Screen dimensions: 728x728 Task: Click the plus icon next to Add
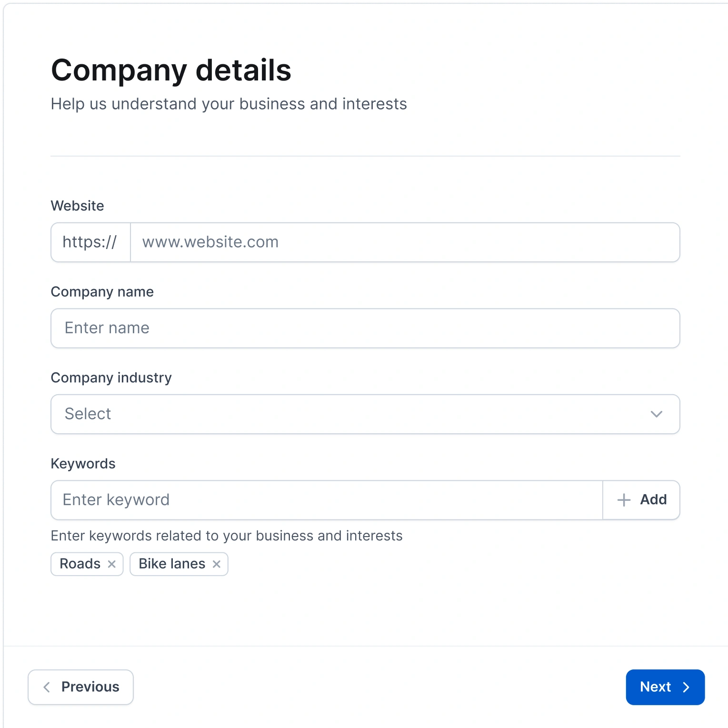coord(624,499)
